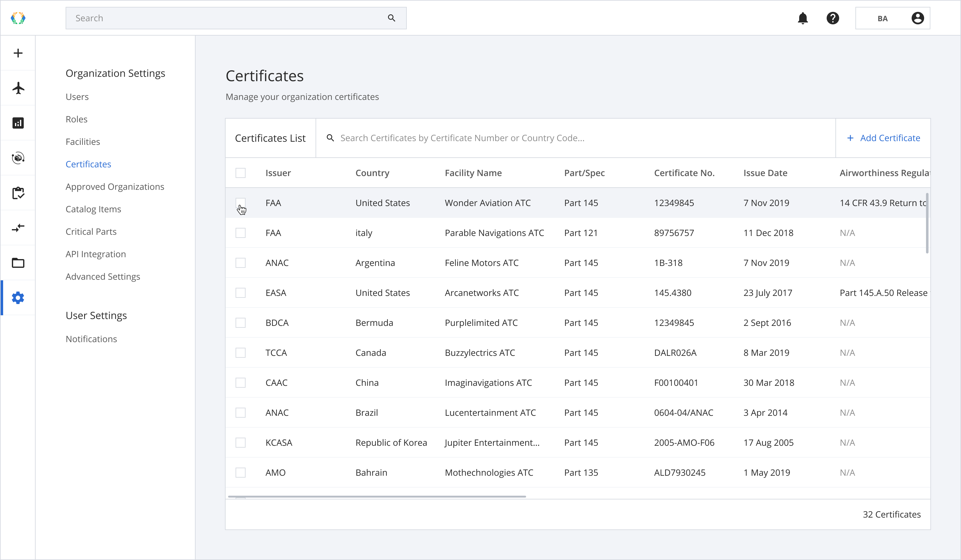Open the chart reports icon in sidebar
Viewport: 961px width, 560px height.
click(18, 123)
